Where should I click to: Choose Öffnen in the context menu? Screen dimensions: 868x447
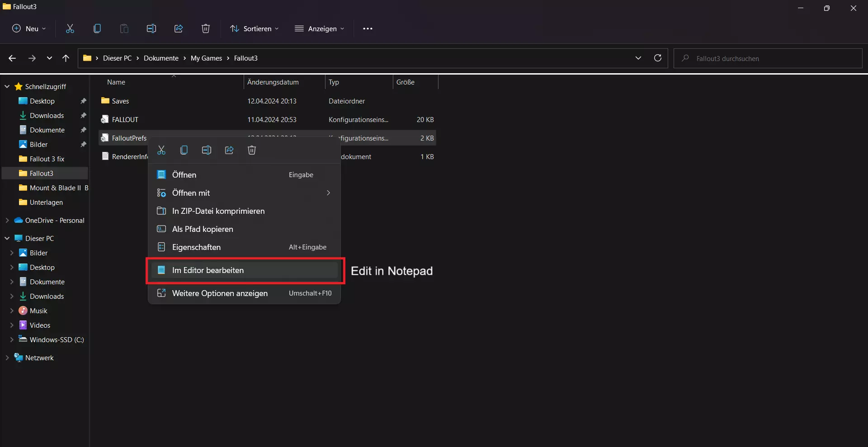click(244, 175)
